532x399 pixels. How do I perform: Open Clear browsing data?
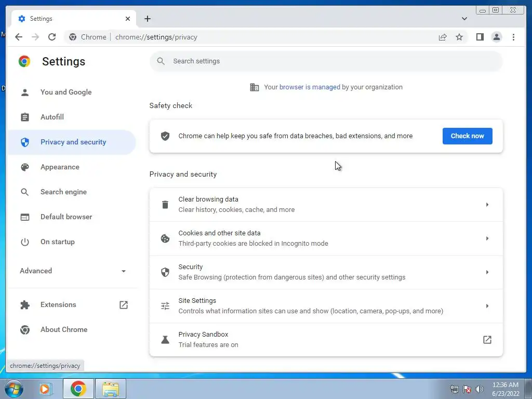click(x=326, y=205)
